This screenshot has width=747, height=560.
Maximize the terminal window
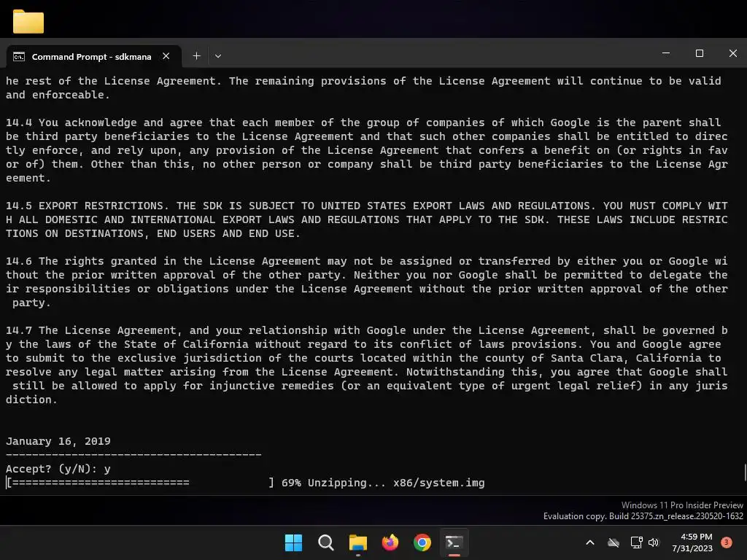click(700, 53)
